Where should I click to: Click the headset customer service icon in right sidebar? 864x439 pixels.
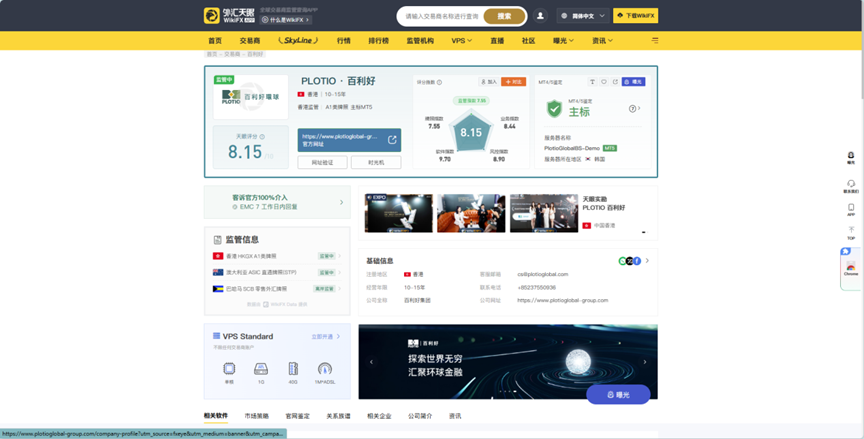[x=851, y=184]
